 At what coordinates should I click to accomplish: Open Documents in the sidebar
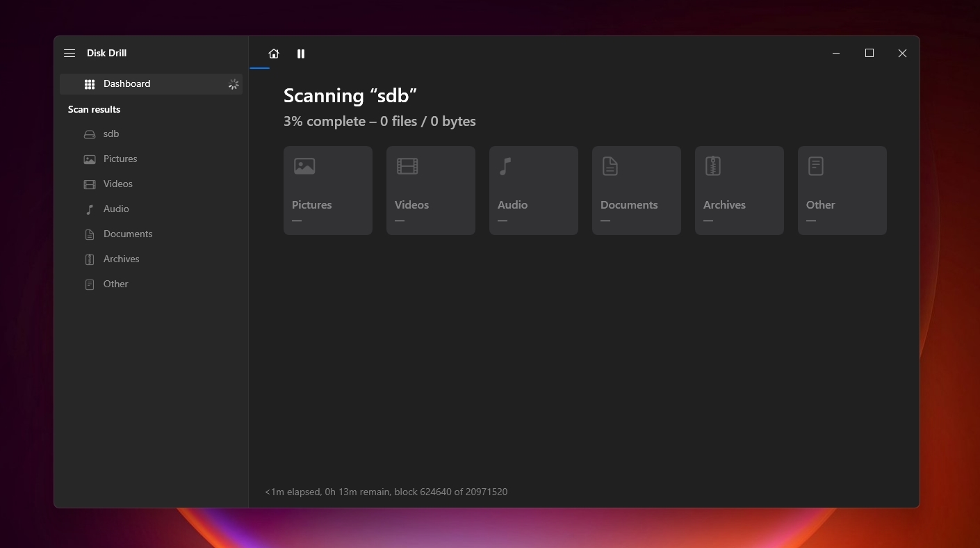(x=151, y=234)
